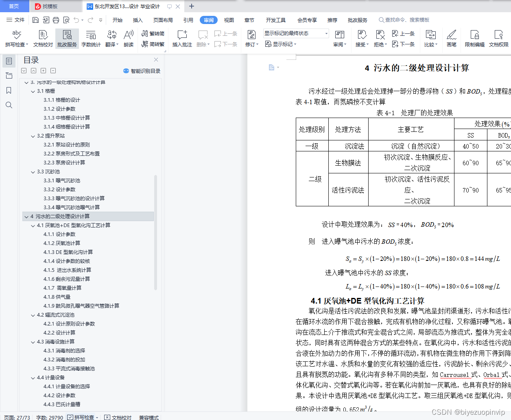Add a new document tab with plus

[192, 6]
